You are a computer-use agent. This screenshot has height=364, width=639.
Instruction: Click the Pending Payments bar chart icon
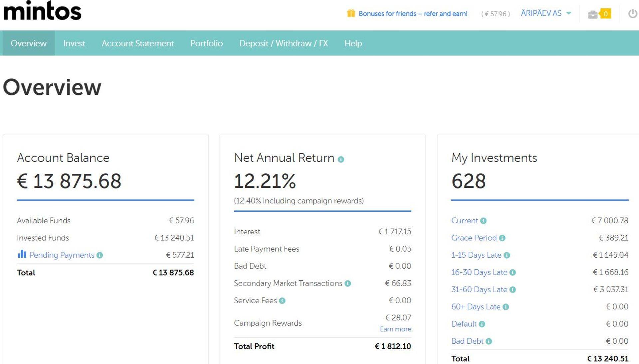coord(22,254)
